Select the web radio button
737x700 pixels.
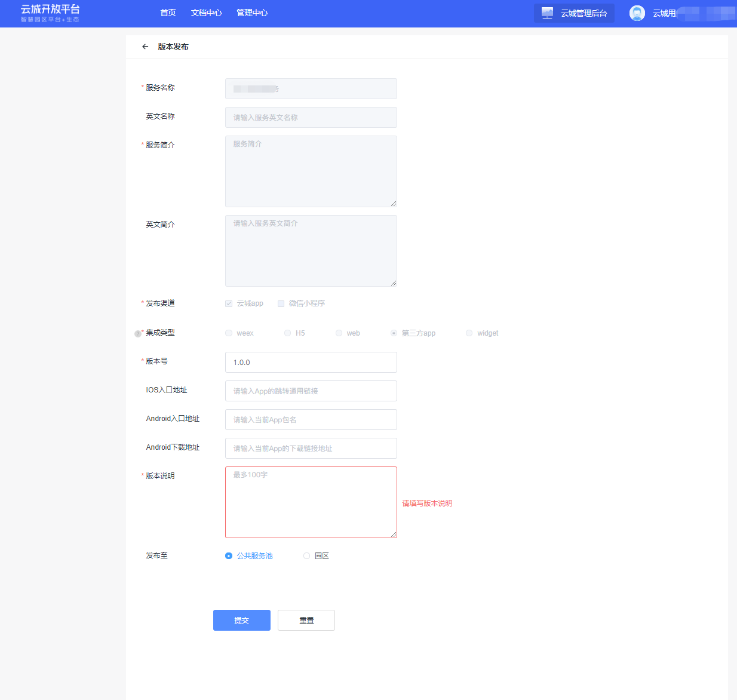click(x=339, y=333)
